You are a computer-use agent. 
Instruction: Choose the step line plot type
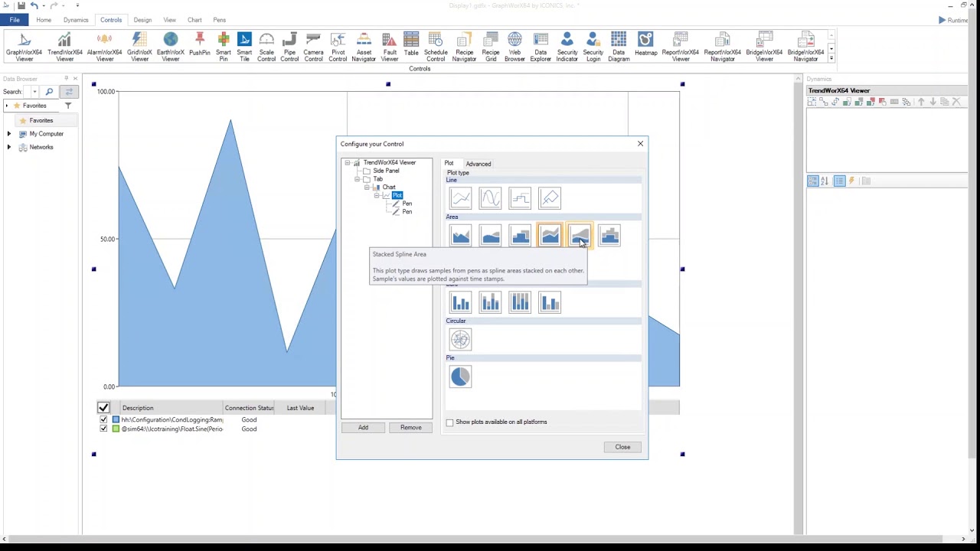click(x=521, y=198)
